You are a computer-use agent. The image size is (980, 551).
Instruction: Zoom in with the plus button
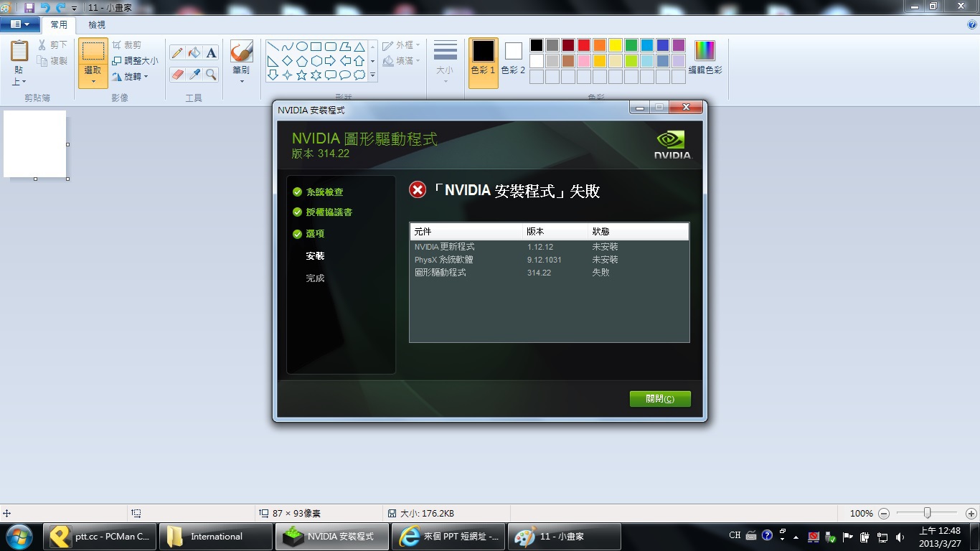(971, 514)
